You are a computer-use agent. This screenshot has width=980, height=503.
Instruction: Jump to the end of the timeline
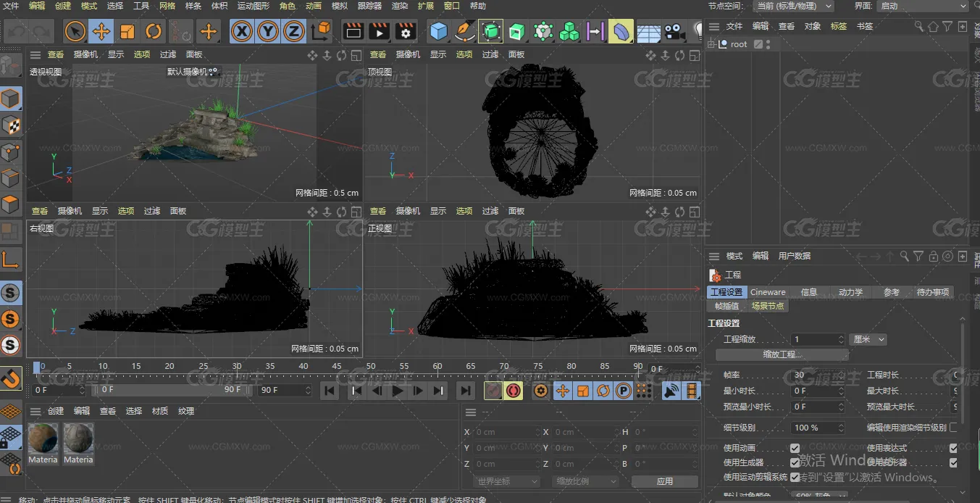click(466, 391)
